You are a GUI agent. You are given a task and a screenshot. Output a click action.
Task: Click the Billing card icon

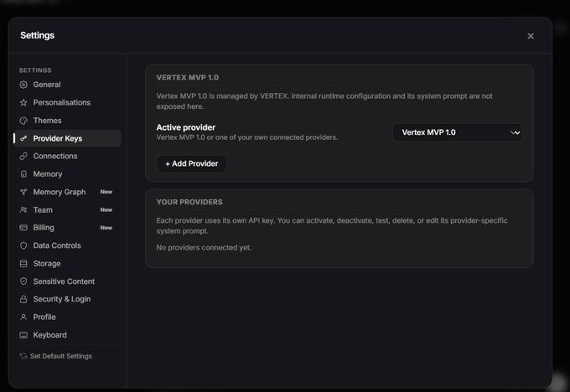click(23, 228)
